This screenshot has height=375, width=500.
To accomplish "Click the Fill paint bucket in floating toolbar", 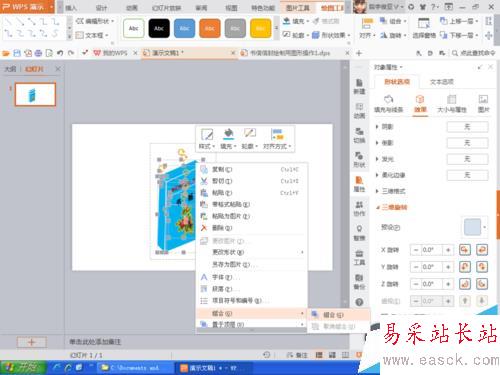I will 228,134.
